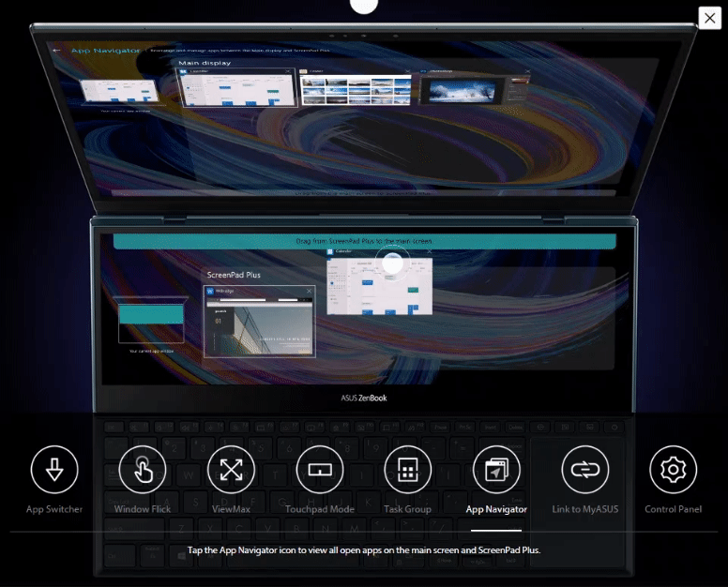This screenshot has width=728, height=587.
Task: Select the Photoshop thumbnail on Main display
Action: 474,87
